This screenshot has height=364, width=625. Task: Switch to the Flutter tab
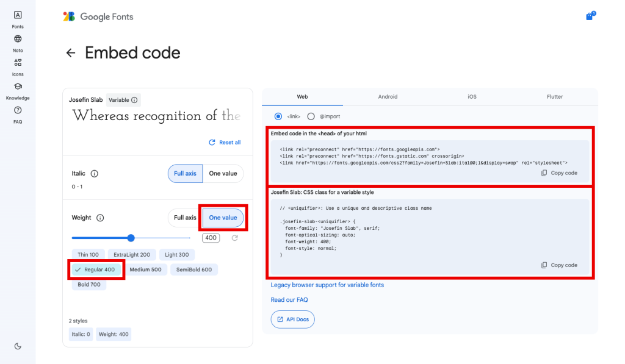555,97
